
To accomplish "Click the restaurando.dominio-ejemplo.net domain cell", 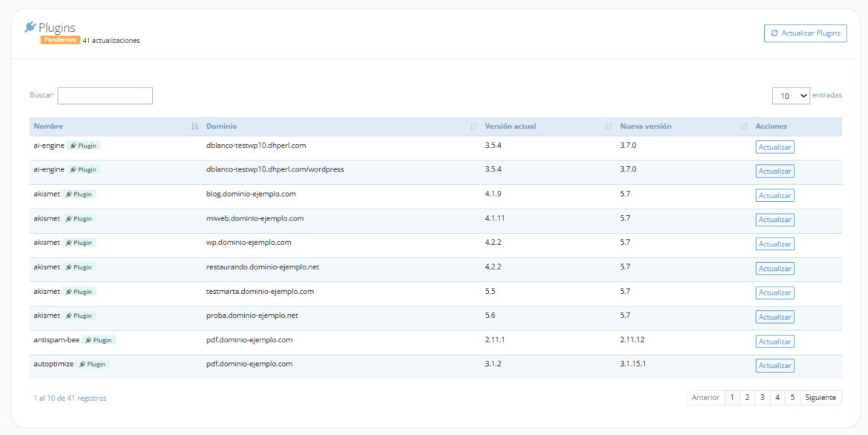I will pyautogui.click(x=263, y=266).
